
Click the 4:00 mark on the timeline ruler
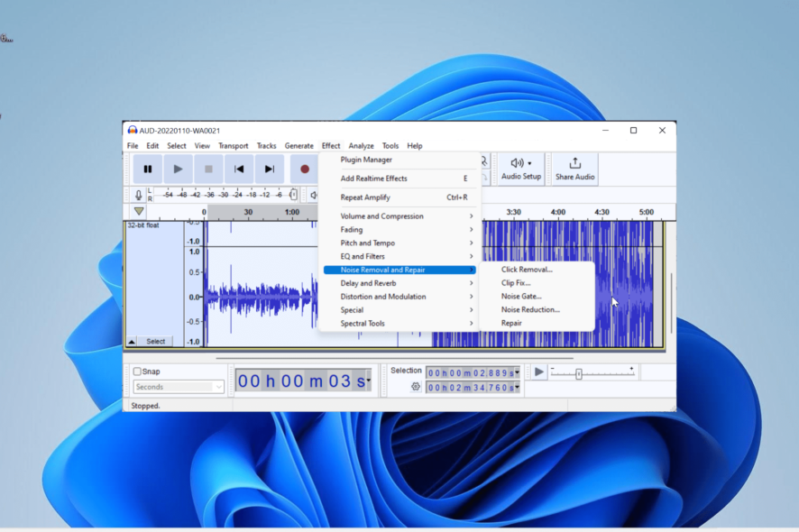tap(558, 213)
